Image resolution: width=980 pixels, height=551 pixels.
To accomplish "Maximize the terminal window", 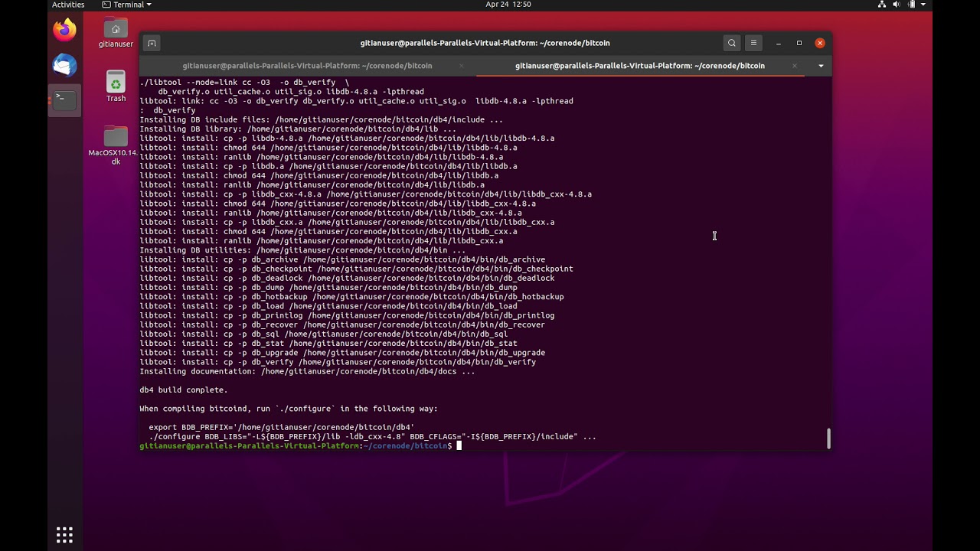I will (799, 43).
